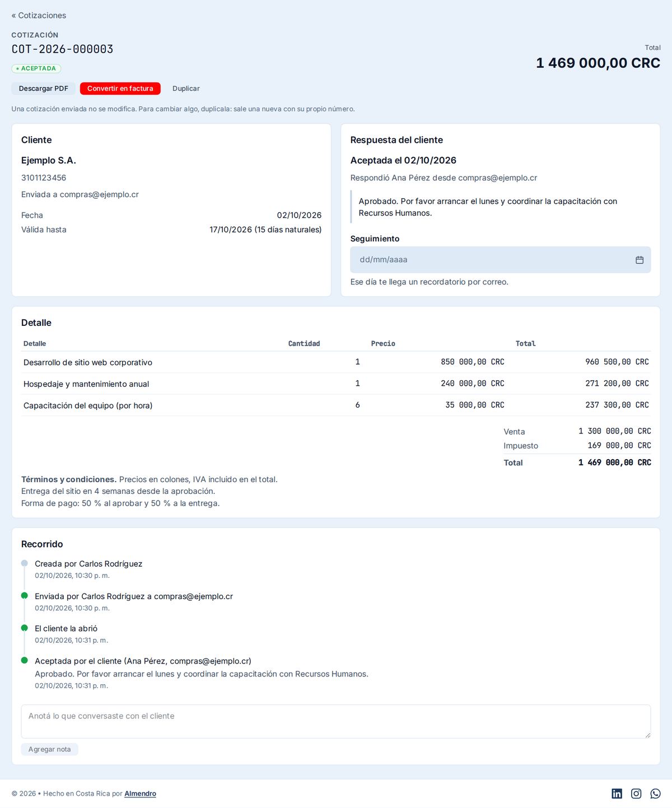Click 'Ese día te llega un recordatorio' hint
The height and width of the screenshot is (808, 672).
point(430,282)
